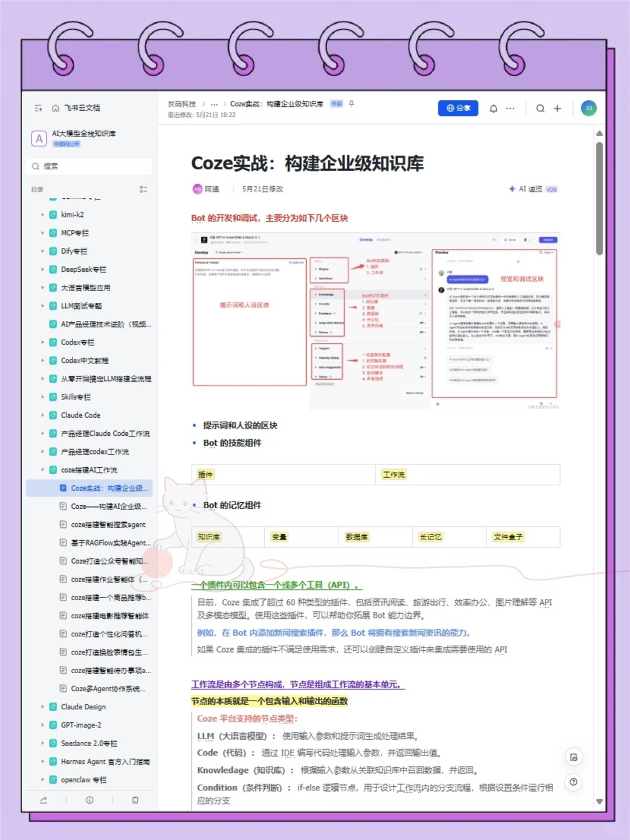Expand the DeepSeek专栏 tree node
The width and height of the screenshot is (630, 840).
[43, 269]
